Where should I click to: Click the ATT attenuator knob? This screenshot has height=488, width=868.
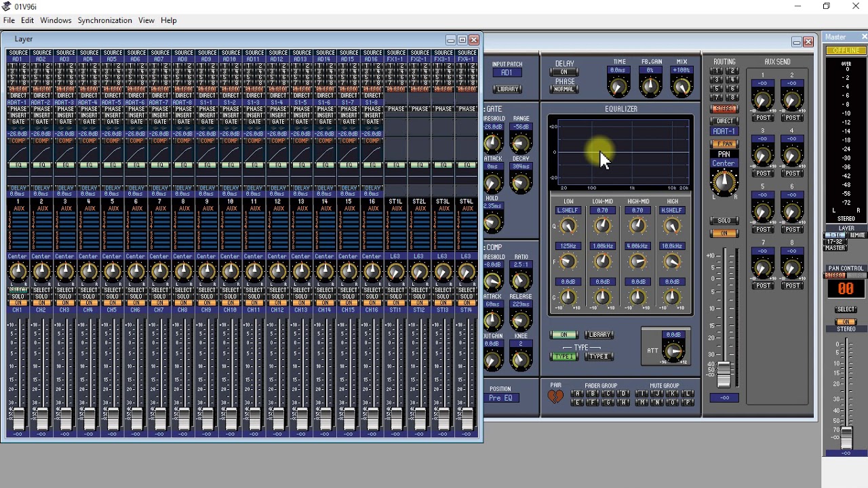click(674, 352)
